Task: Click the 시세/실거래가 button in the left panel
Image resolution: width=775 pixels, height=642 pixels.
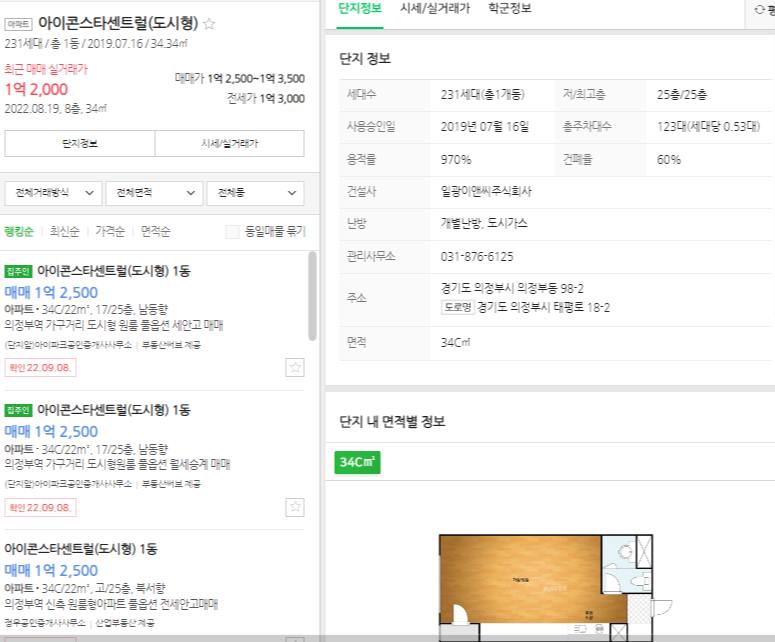Action: pyautogui.click(x=229, y=143)
